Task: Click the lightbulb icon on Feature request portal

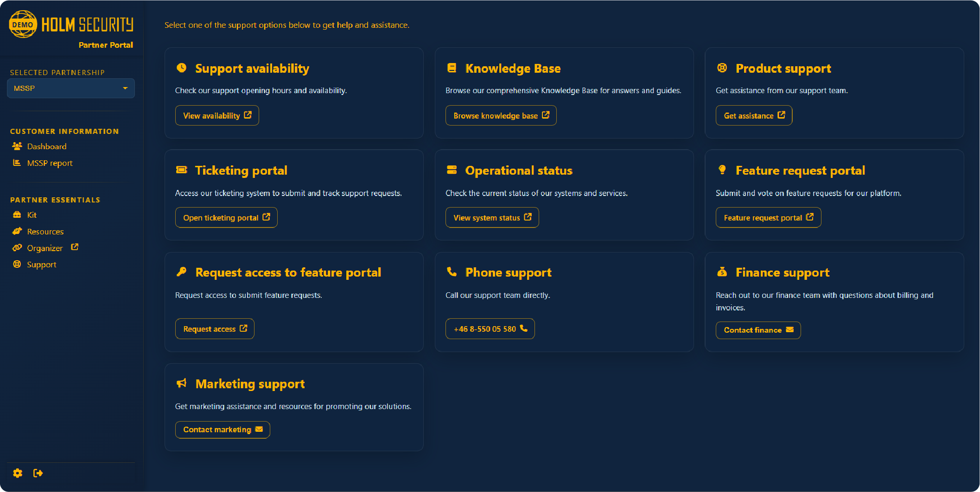Action: point(722,170)
